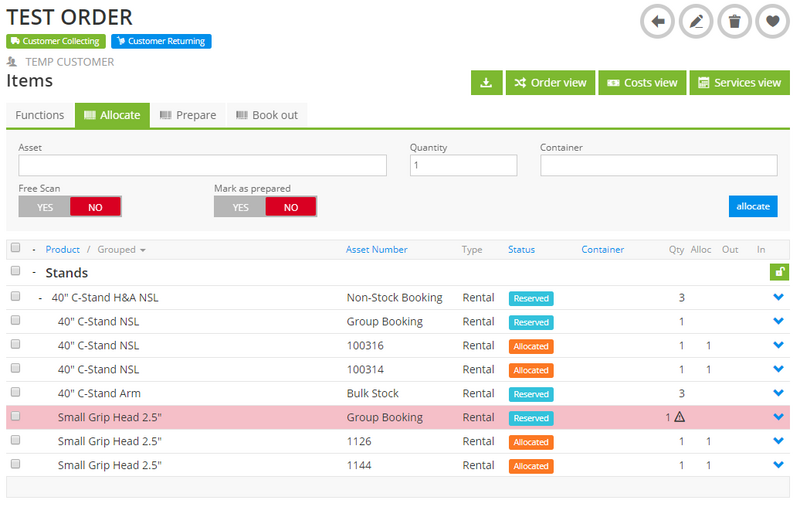Click into the Asset input field

coord(202,166)
